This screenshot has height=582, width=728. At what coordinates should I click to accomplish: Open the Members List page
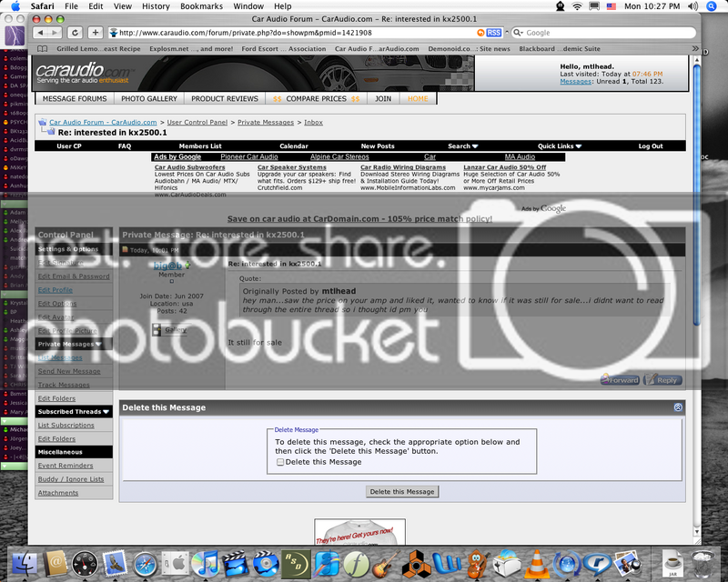(200, 145)
